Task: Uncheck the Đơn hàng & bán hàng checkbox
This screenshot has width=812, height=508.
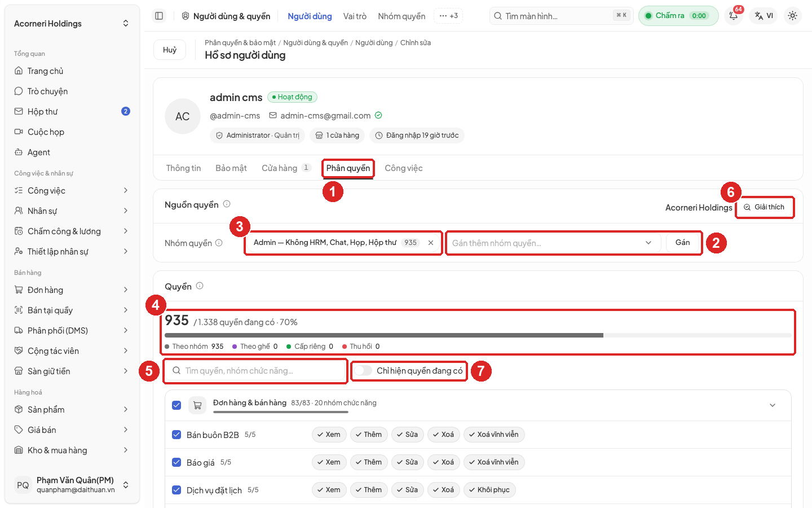Action: (176, 405)
